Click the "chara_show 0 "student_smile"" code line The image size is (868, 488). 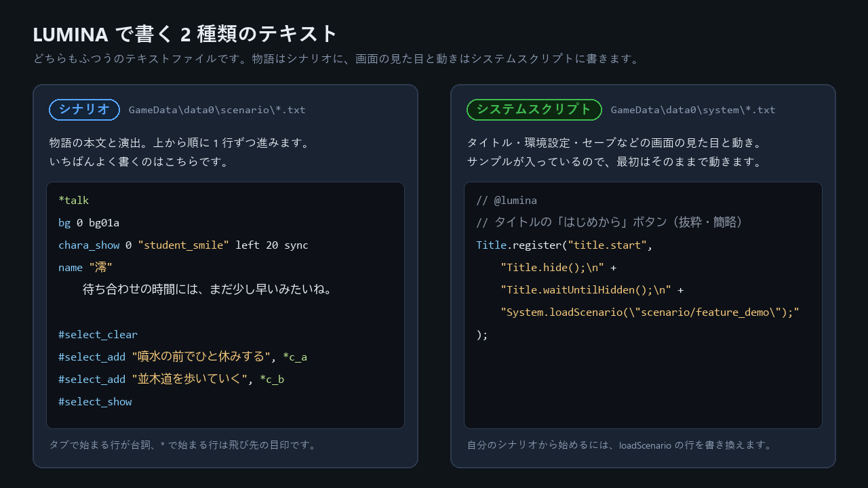(x=183, y=245)
